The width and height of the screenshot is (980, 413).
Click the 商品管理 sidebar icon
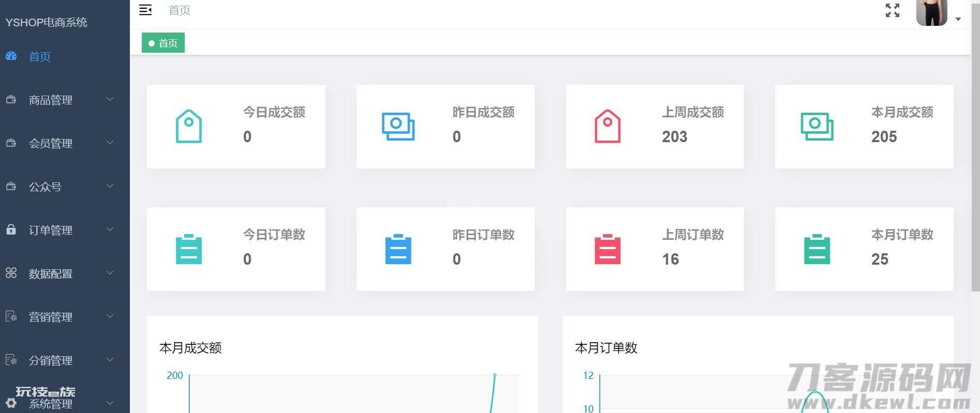pyautogui.click(x=11, y=99)
